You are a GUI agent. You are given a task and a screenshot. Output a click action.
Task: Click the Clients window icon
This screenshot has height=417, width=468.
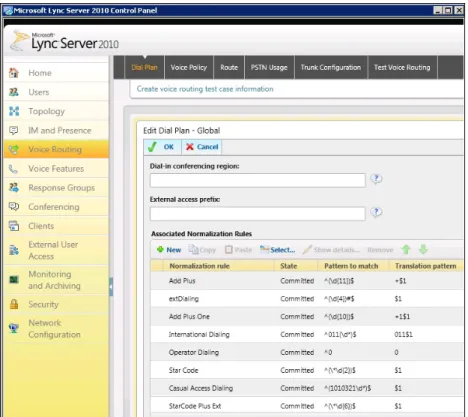14,226
